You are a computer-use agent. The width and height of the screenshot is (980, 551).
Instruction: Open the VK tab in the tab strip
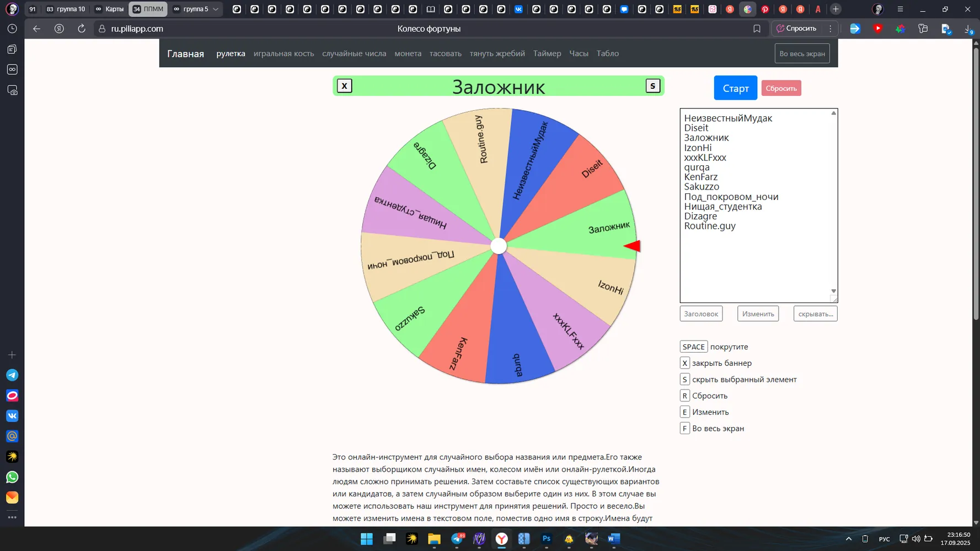pyautogui.click(x=518, y=9)
